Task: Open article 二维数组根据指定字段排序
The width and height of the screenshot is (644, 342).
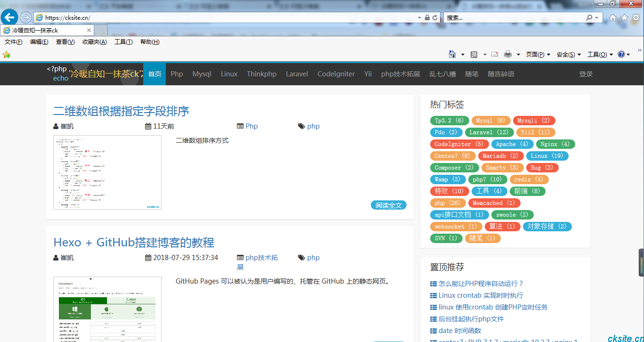Action: (x=121, y=111)
